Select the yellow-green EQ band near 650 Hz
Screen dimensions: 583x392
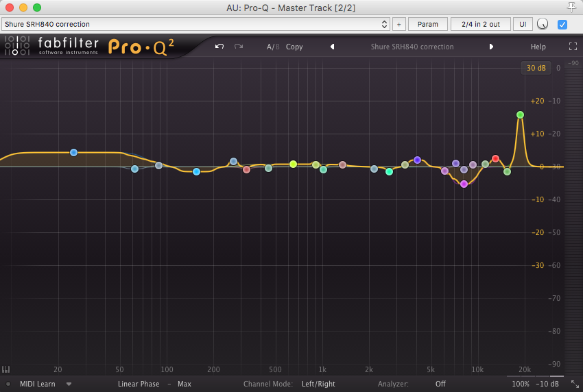coord(293,164)
